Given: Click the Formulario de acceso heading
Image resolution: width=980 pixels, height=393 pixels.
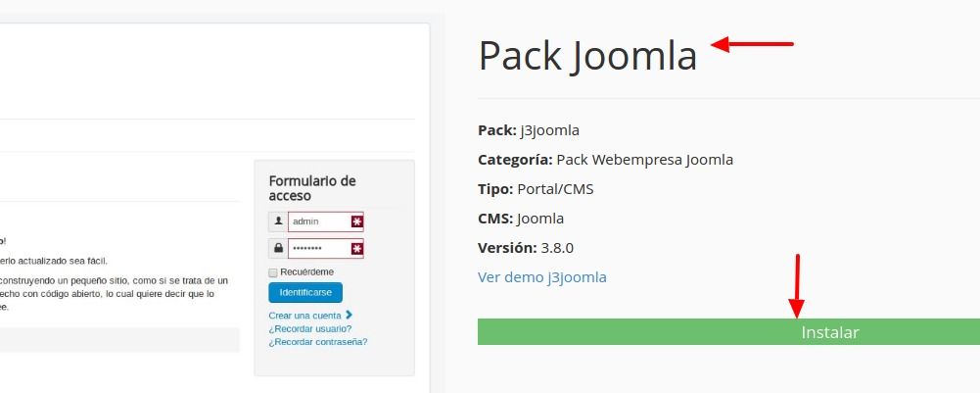Looking at the screenshot, I should pyautogui.click(x=312, y=188).
